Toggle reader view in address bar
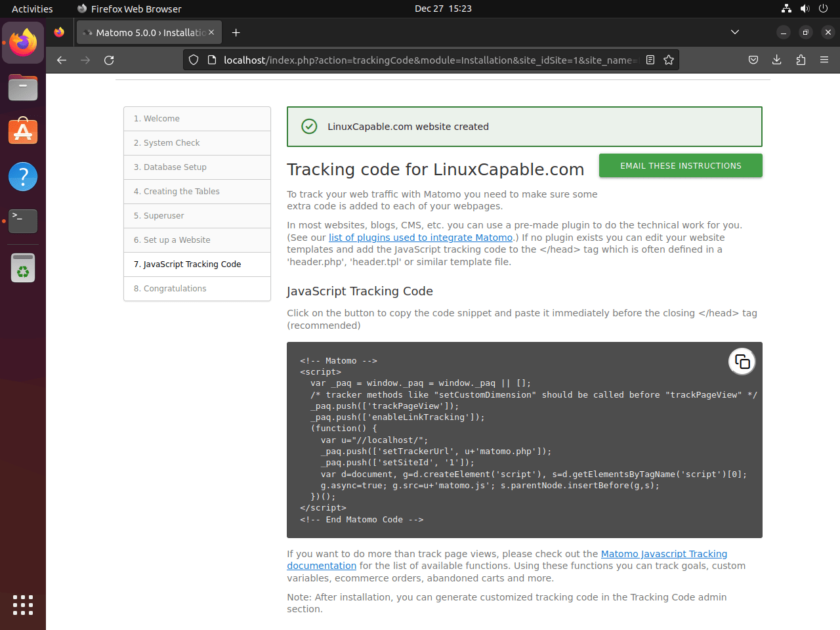The image size is (840, 630). tap(650, 60)
